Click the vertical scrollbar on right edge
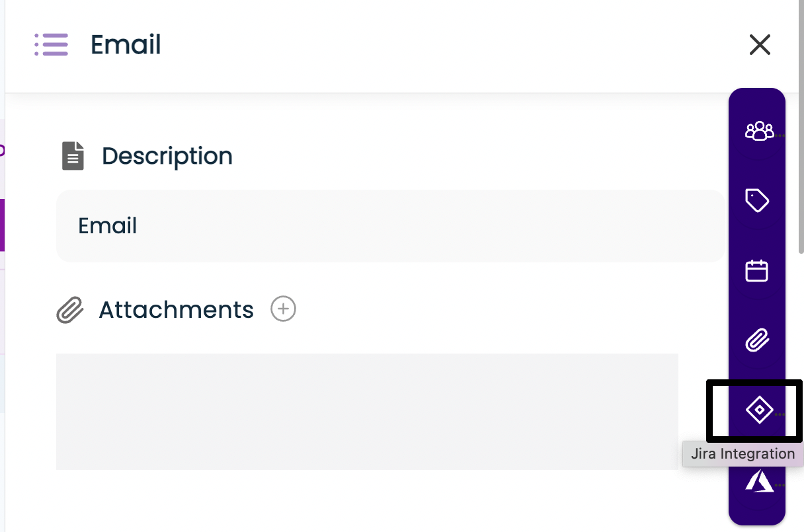Screen dimensions: 804x532 pyautogui.click(x=801, y=165)
